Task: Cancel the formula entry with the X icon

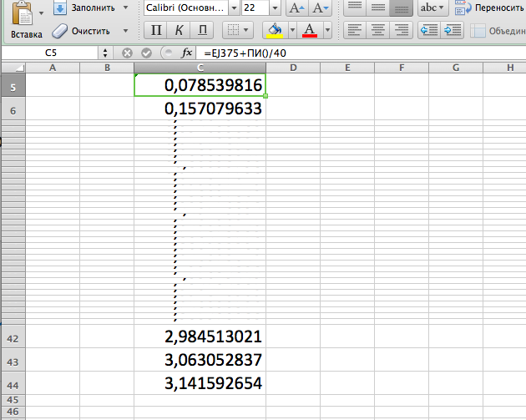Action: pyautogui.click(x=127, y=52)
